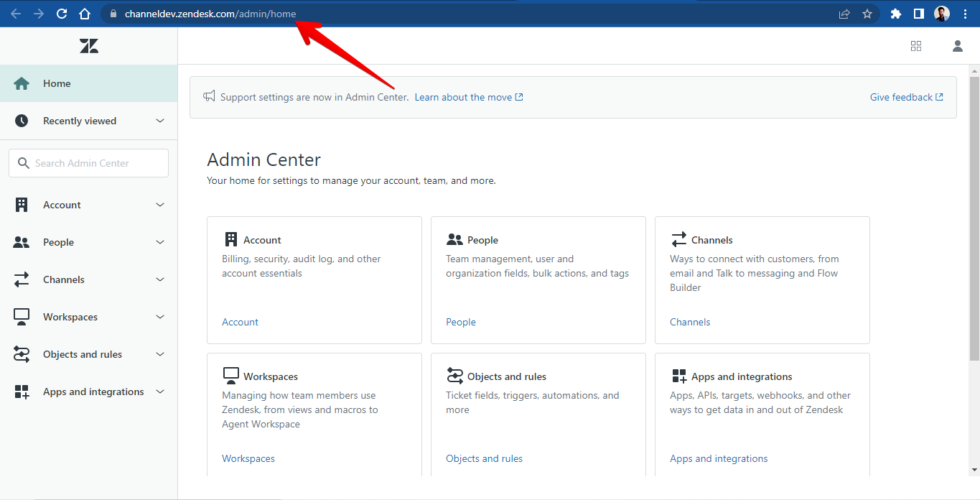Follow People link in People card
The height and width of the screenshot is (500, 980).
tap(461, 322)
